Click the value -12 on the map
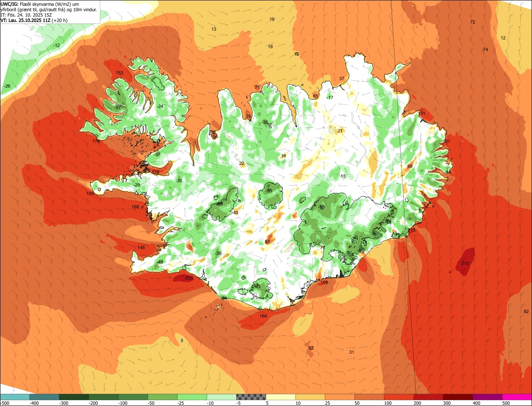This screenshot has width=532, height=406. pos(57,45)
